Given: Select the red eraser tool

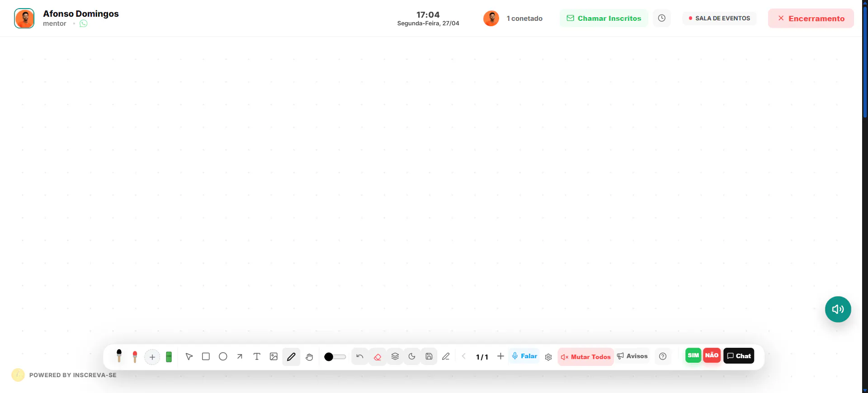Looking at the screenshot, I should pyautogui.click(x=377, y=357).
